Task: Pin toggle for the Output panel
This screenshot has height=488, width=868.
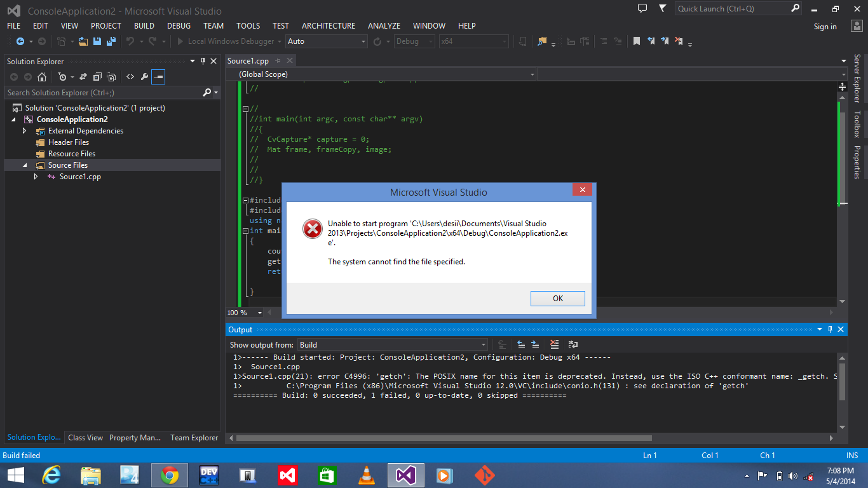Action: (x=830, y=329)
